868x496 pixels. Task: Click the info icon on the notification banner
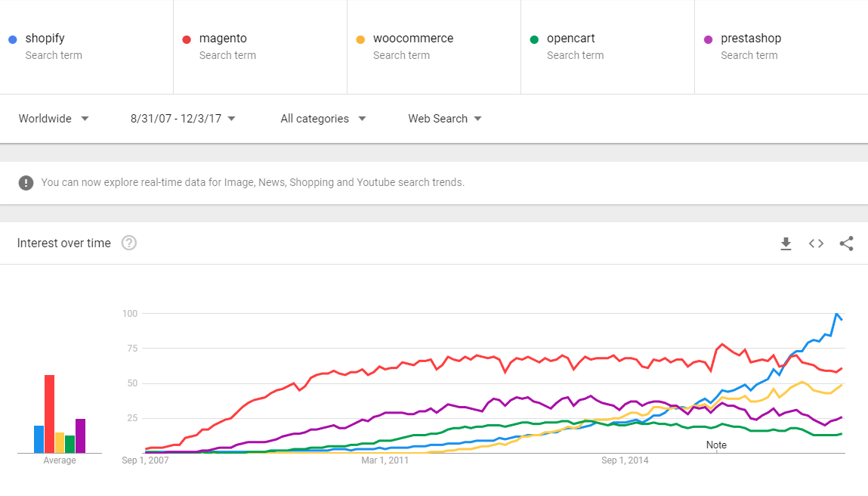[26, 182]
